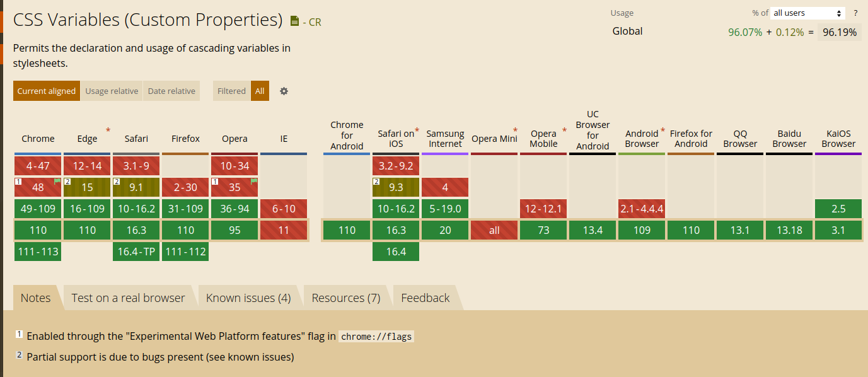Click the asterisk next to Edge header
This screenshot has width=868, height=377.
click(108, 130)
